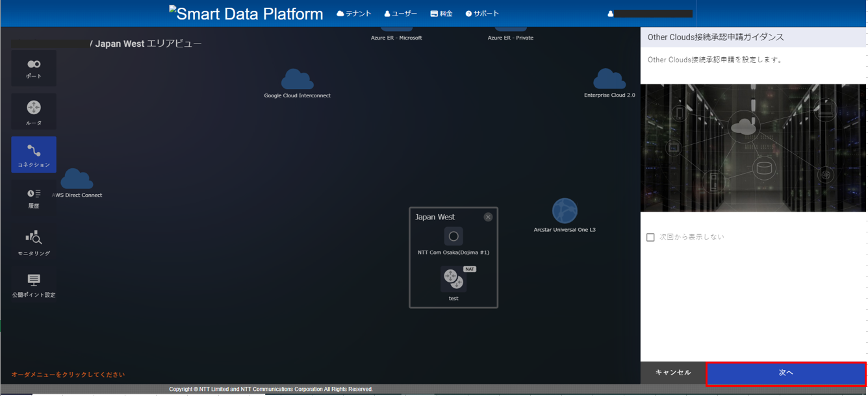
Task: Select the NTT Com Osaka(Dojima #1) port icon
Action: point(453,236)
